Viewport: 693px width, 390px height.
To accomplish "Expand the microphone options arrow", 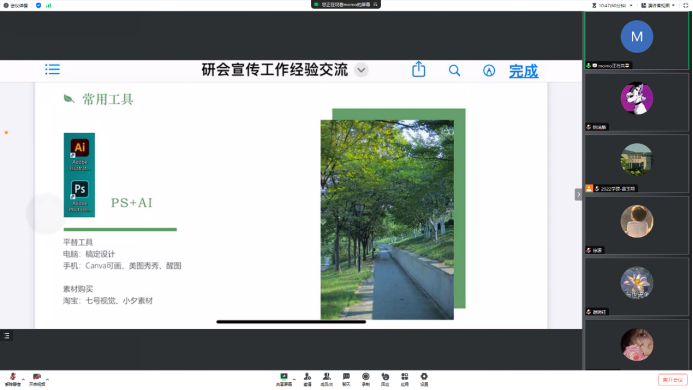I will (x=23, y=379).
